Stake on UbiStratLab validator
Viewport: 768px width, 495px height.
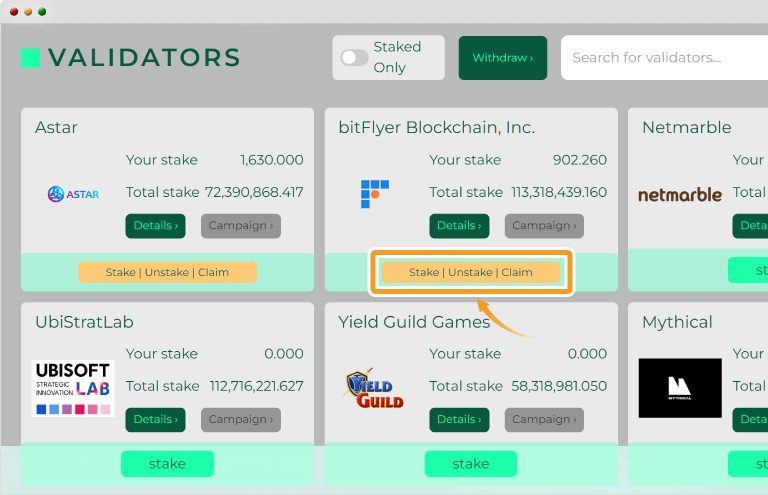[168, 464]
